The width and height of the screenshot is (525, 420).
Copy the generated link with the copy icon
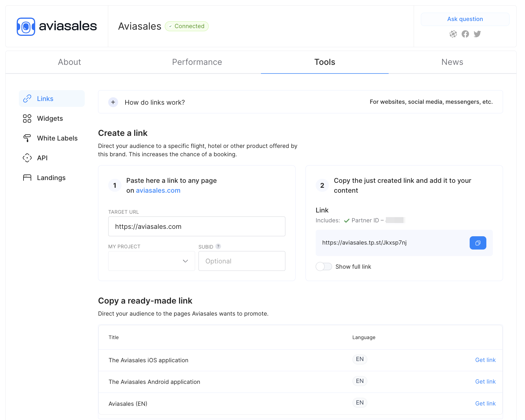[x=478, y=243]
